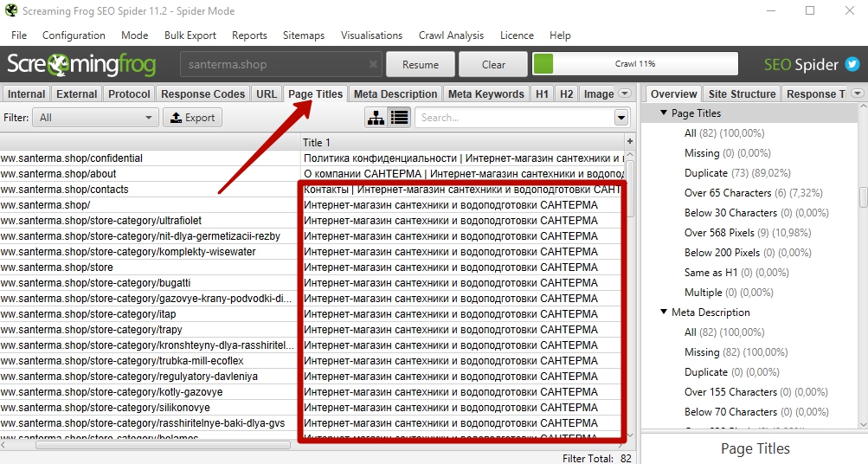Select Page Titles Duplicate (73) item
The width and height of the screenshot is (868, 464).
point(737,173)
